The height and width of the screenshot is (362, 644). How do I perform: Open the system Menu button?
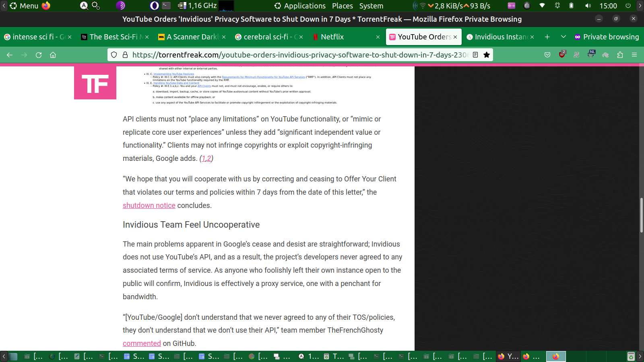click(x=24, y=6)
